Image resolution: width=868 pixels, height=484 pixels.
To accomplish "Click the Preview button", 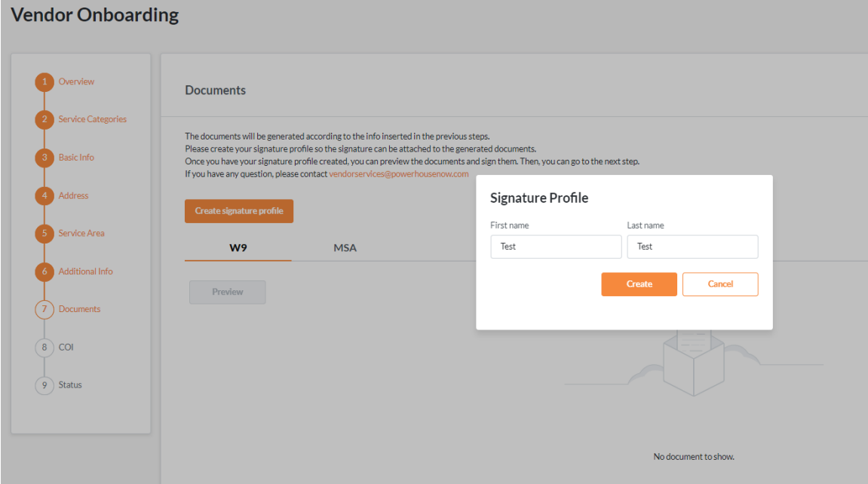I will tap(228, 292).
